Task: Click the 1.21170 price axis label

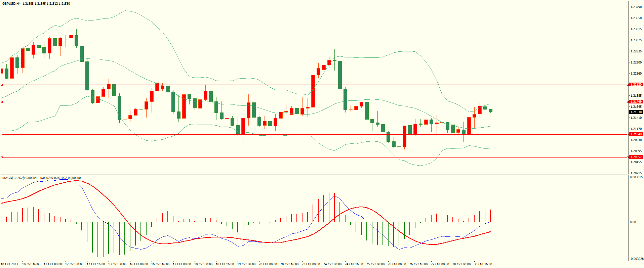Action: pos(636,129)
